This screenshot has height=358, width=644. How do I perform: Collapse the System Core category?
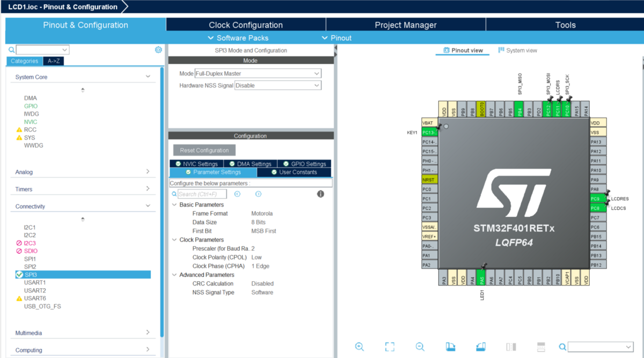(148, 77)
